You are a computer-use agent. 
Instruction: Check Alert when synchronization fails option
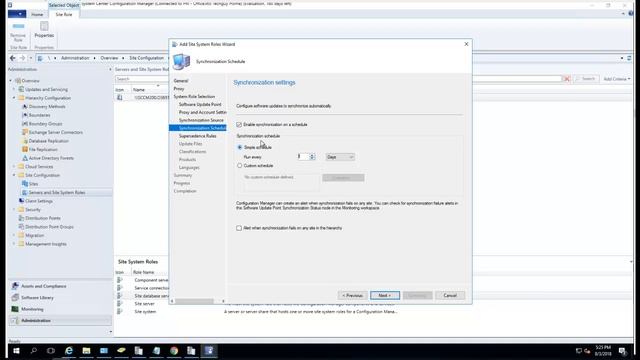239,228
